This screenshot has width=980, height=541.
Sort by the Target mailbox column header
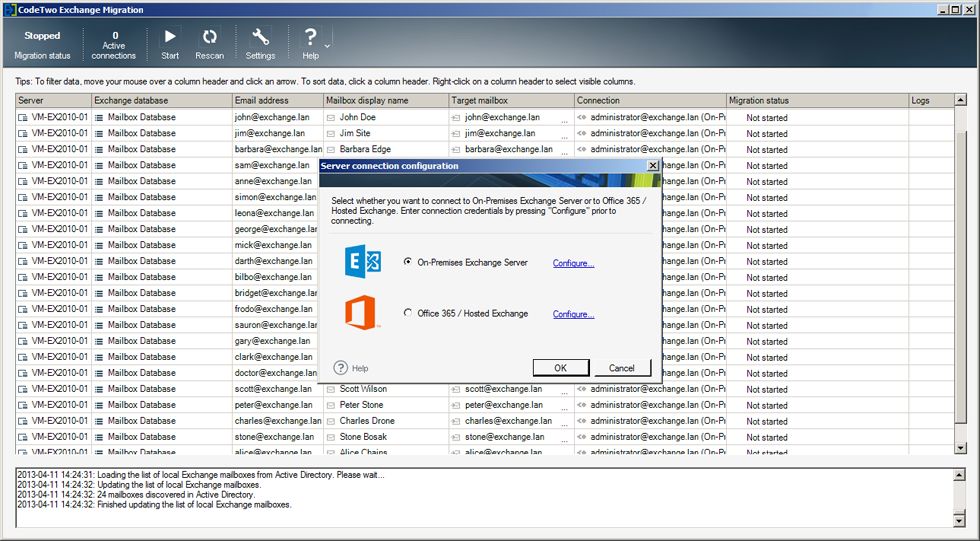point(511,100)
